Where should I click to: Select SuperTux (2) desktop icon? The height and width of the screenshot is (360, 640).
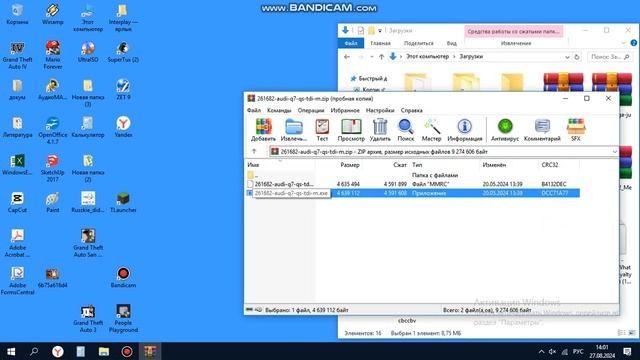123,52
